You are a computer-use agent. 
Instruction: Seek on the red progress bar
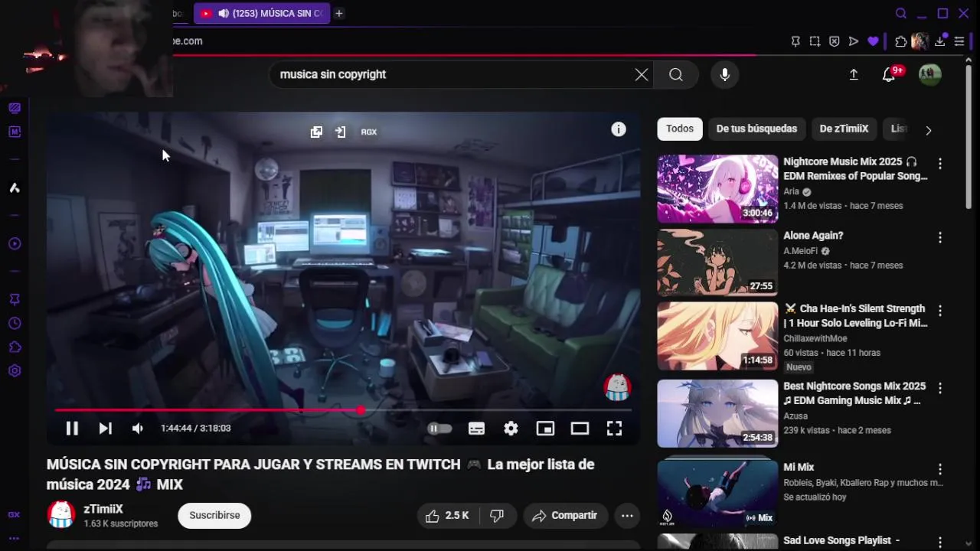[x=343, y=410]
